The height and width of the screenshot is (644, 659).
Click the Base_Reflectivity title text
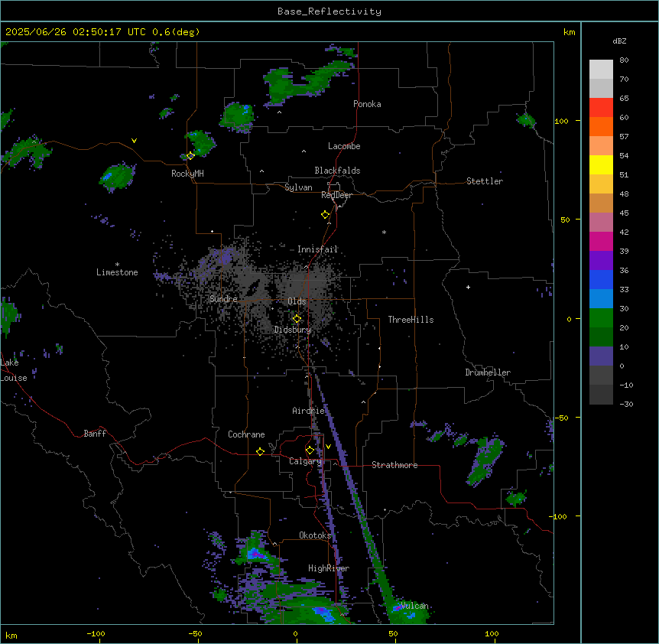(329, 11)
